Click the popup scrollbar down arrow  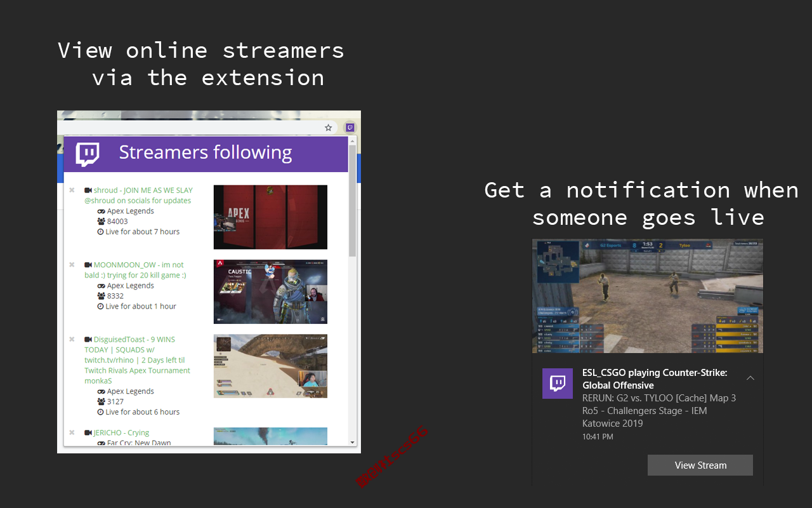pyautogui.click(x=353, y=442)
